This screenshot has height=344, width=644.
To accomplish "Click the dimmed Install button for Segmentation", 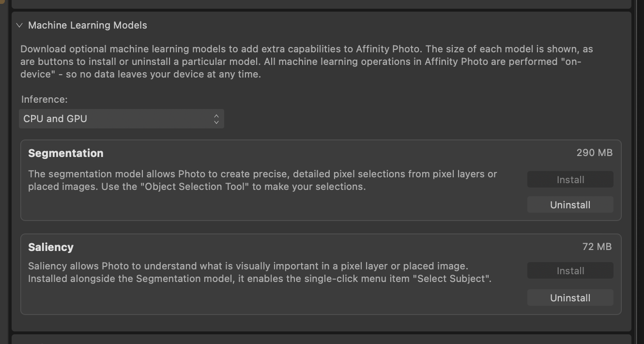I will pos(570,179).
